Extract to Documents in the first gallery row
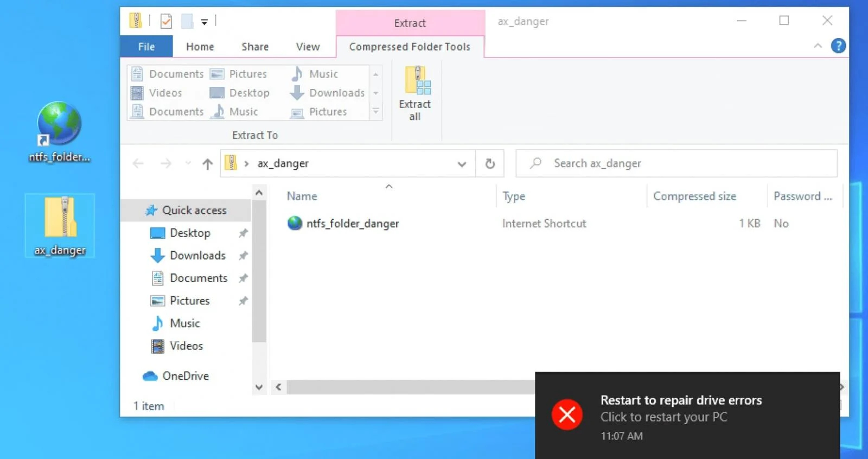Screen dimensions: 868x459 pos(168,74)
